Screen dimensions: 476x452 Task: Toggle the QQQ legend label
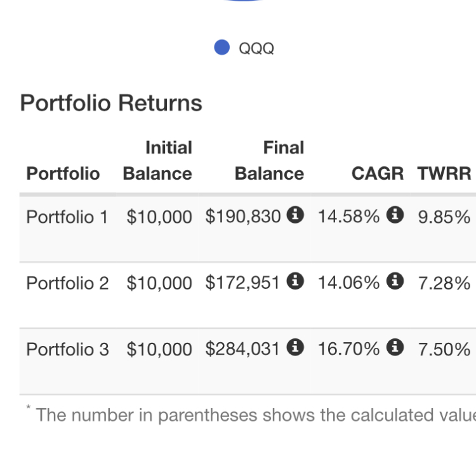[x=256, y=48]
